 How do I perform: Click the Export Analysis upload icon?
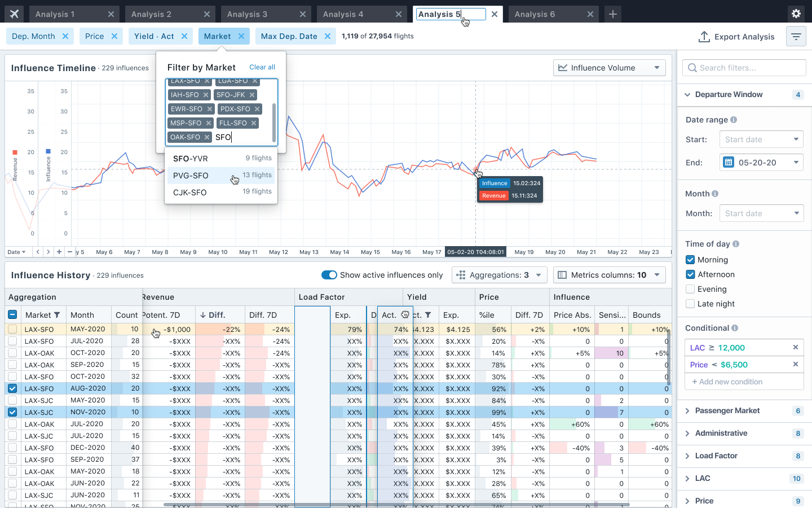coord(704,37)
